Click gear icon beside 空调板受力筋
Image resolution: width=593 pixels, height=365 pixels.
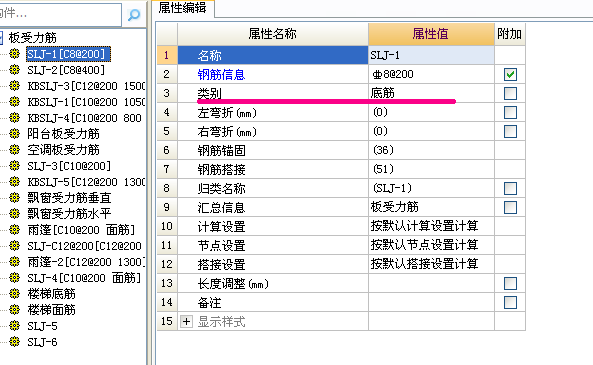point(14,150)
